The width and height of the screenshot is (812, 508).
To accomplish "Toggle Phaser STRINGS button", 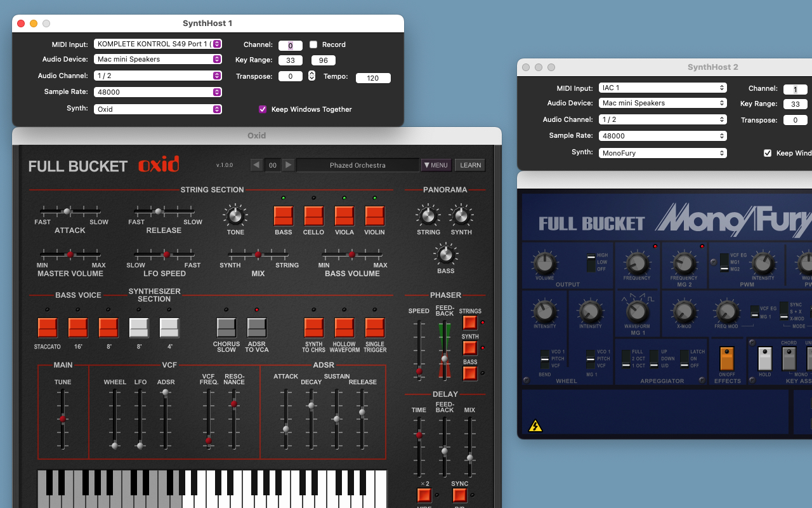I will 470,323.
